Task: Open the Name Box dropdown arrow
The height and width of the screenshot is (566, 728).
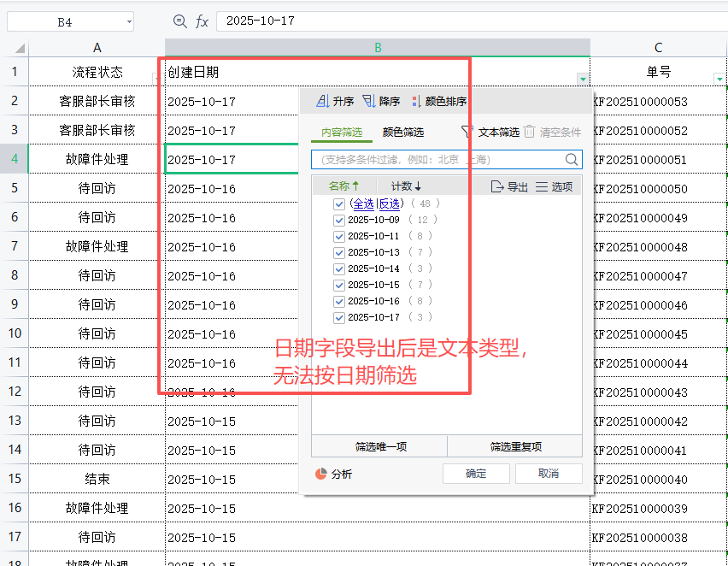Action: pos(129,22)
